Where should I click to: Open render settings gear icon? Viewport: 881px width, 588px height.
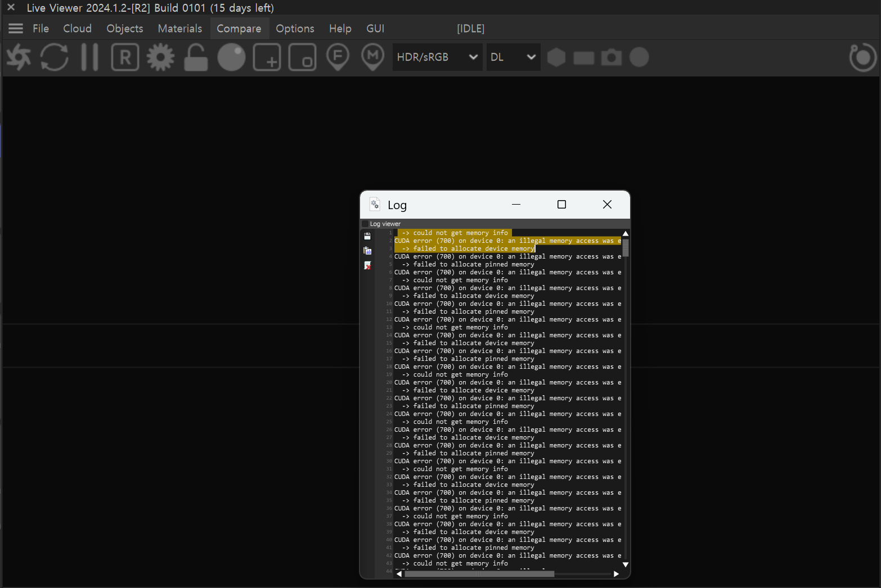(160, 57)
